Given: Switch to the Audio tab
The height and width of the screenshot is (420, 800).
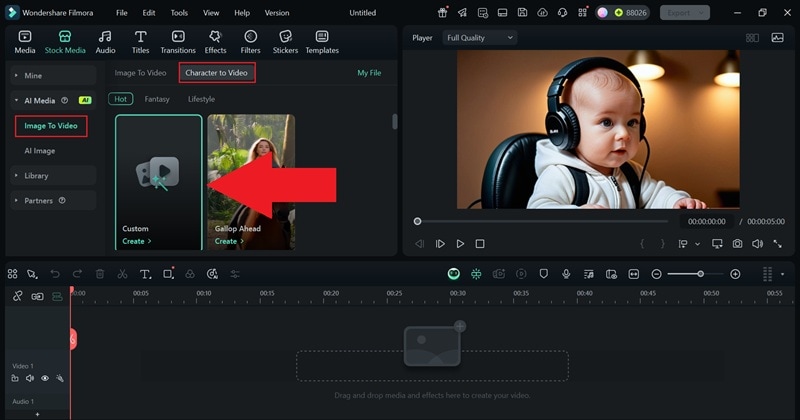Looking at the screenshot, I should [105, 42].
